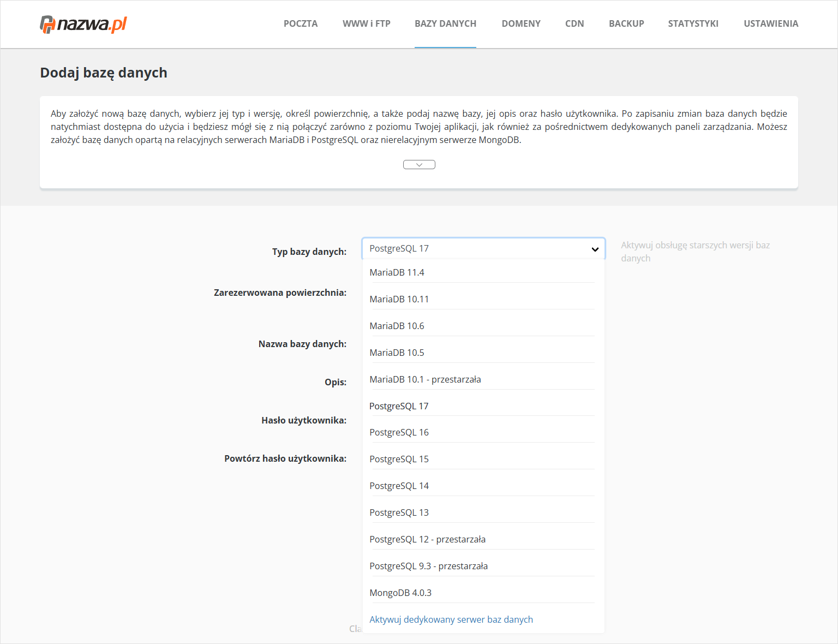Image resolution: width=838 pixels, height=644 pixels.
Task: Click the nazwa.pl logo
Action: pyautogui.click(x=83, y=24)
